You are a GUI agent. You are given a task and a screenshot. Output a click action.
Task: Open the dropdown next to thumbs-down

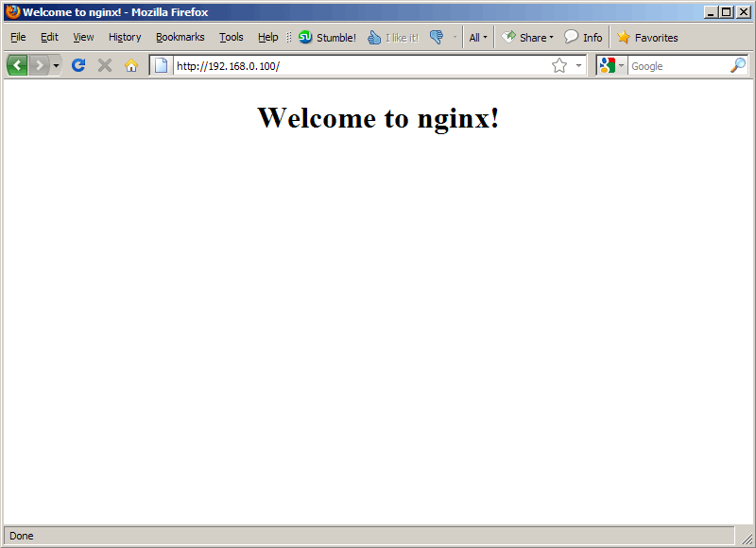click(x=455, y=37)
